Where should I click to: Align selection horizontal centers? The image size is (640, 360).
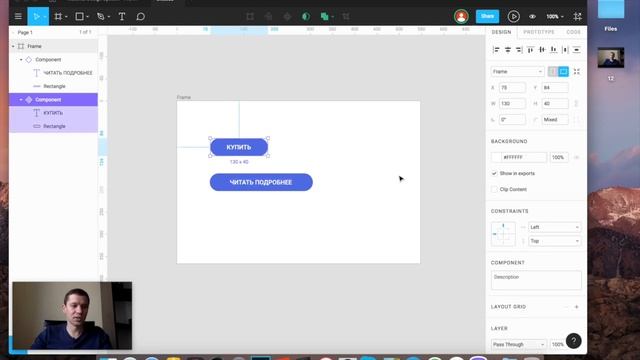point(508,50)
